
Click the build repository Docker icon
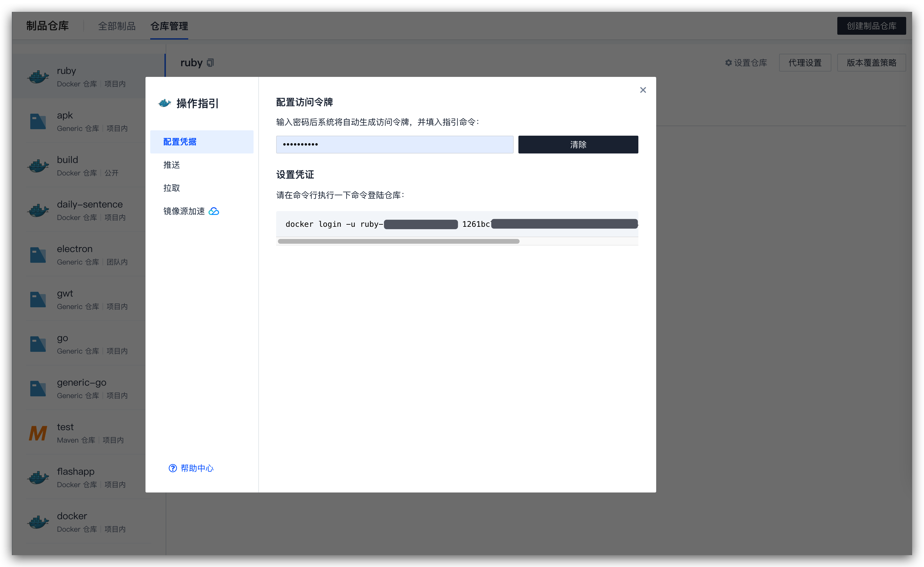(x=38, y=166)
